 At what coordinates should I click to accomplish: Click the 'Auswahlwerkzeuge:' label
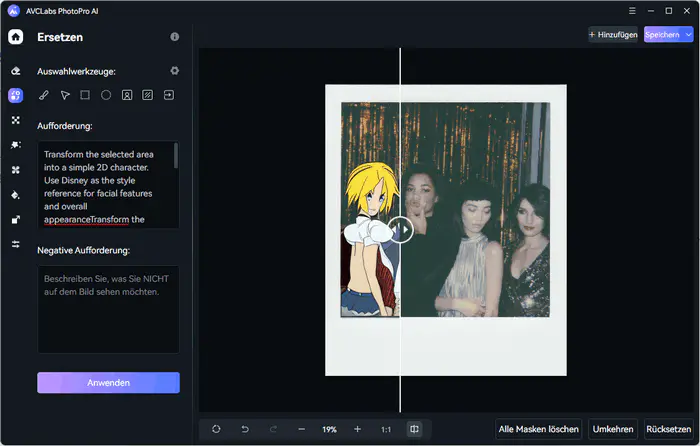coord(76,71)
